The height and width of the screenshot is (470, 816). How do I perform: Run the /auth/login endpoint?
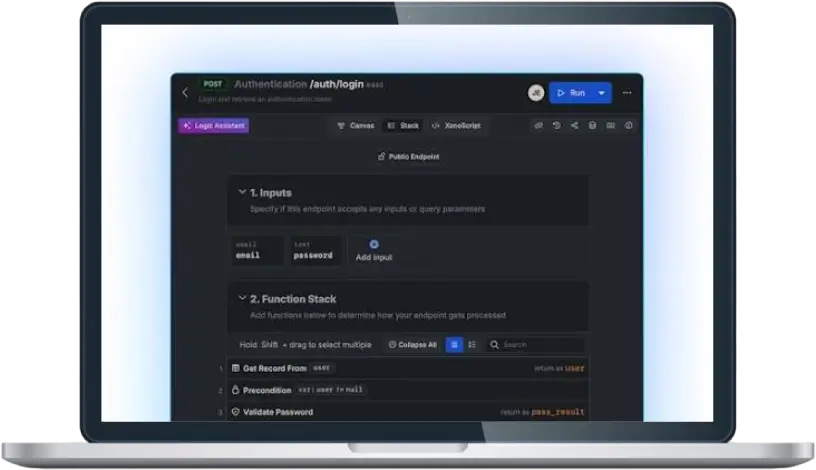pos(571,93)
